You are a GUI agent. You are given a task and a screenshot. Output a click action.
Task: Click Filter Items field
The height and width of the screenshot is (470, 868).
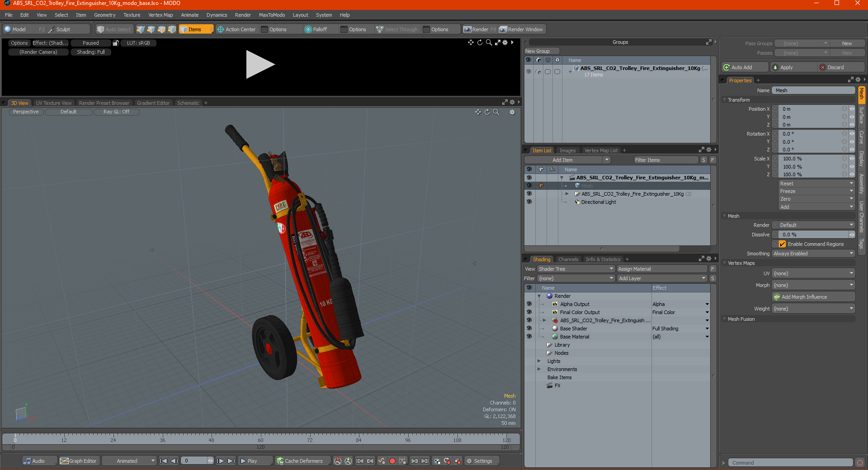point(665,160)
